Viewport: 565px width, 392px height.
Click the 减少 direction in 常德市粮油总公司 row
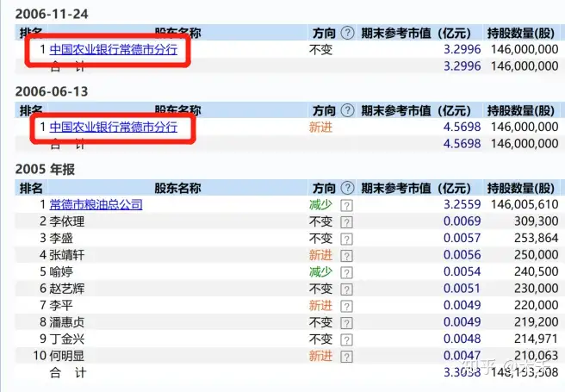pos(320,205)
